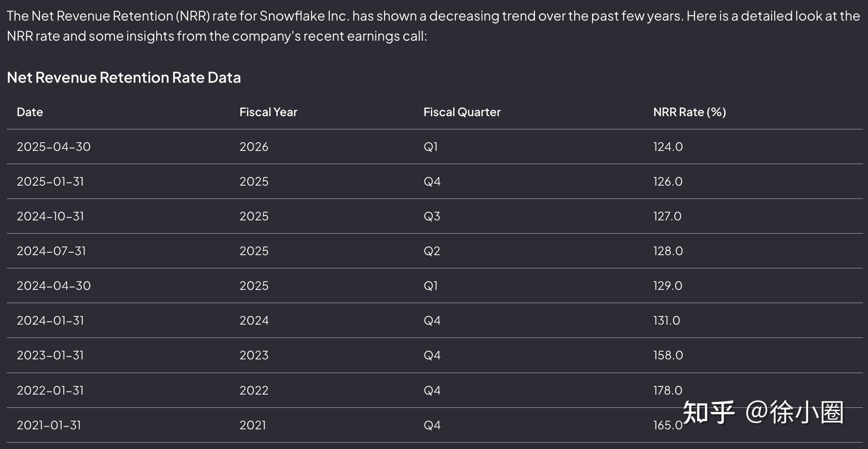Select the 2025-04-30 date cell
The image size is (868, 449).
(53, 147)
